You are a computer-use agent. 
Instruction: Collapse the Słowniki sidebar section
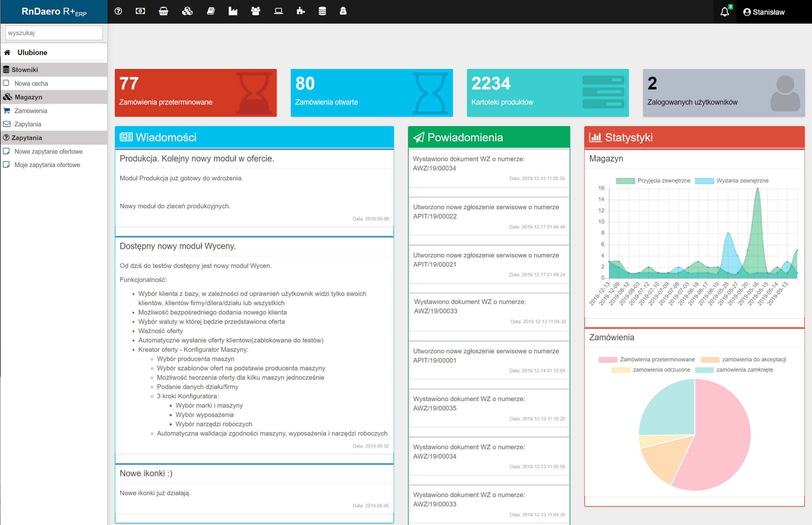tap(25, 70)
